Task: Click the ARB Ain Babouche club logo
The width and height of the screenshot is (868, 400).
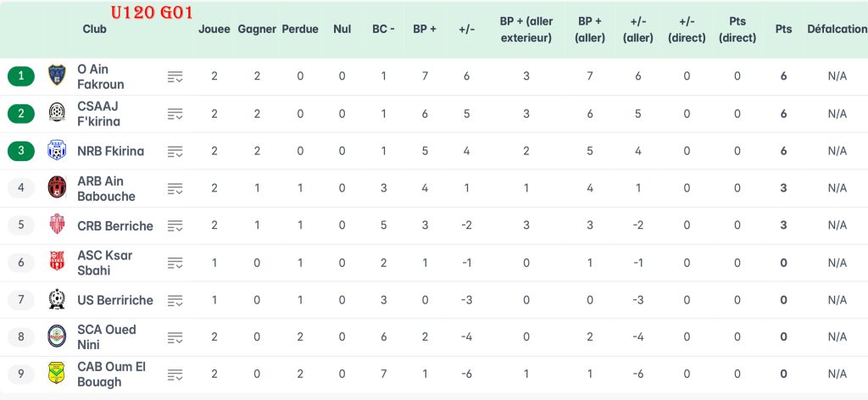Action: coord(57,188)
